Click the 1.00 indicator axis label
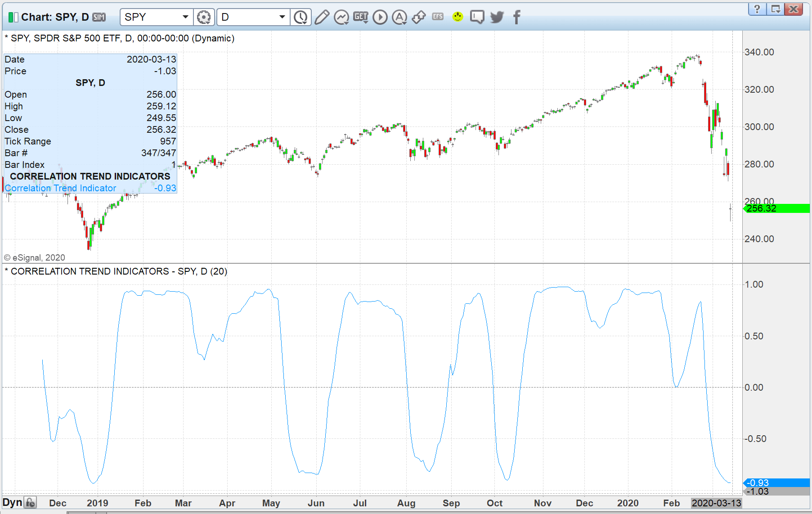Viewport: 812px width, 514px height. 754,284
